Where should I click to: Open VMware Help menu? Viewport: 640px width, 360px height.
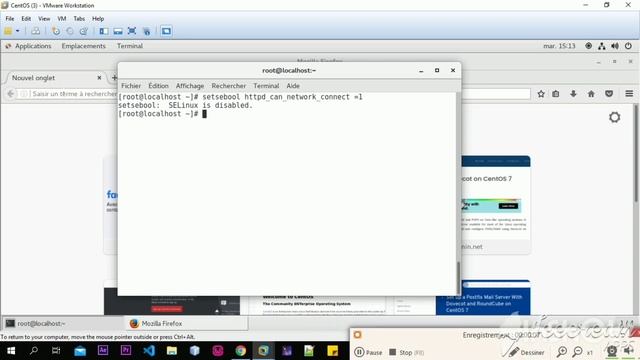click(x=98, y=19)
